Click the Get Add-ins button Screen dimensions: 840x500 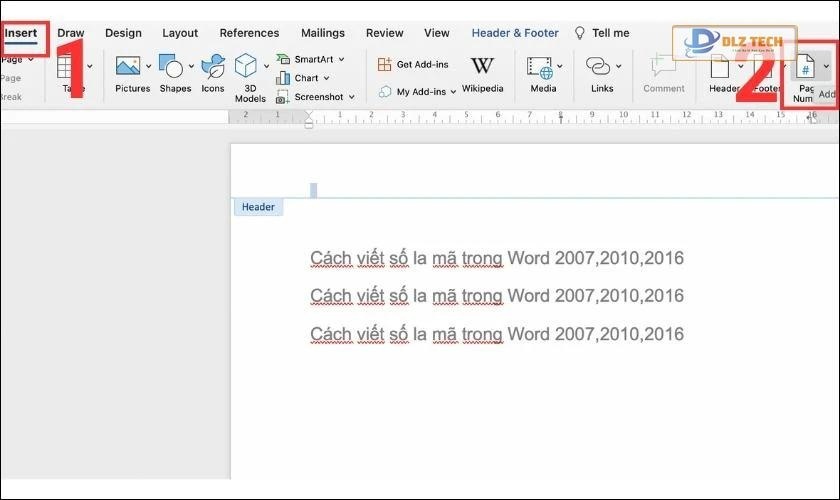[414, 64]
